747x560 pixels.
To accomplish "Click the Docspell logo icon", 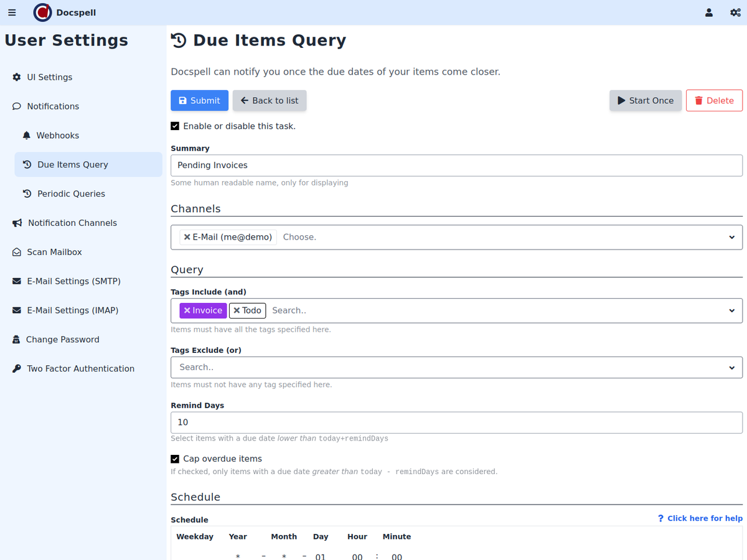I will [42, 12].
